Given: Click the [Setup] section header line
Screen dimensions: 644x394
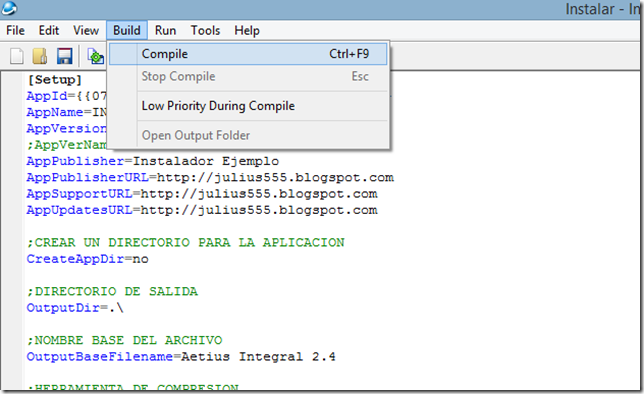Looking at the screenshot, I should point(55,80).
